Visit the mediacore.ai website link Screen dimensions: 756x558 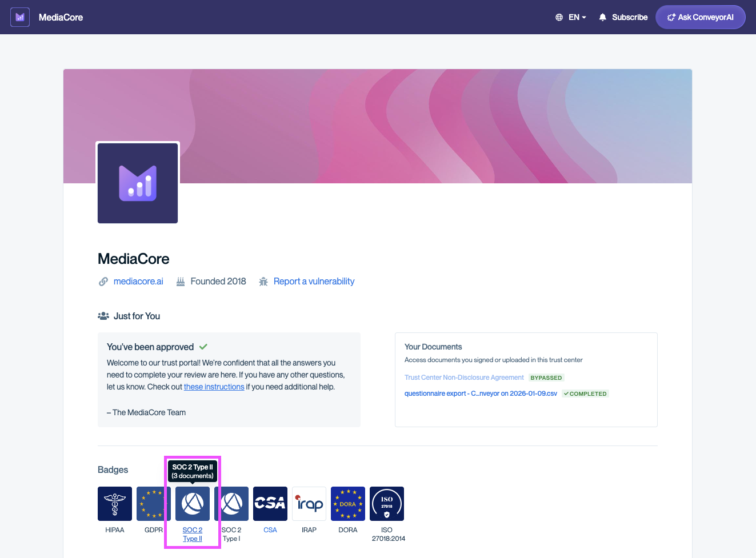point(138,281)
